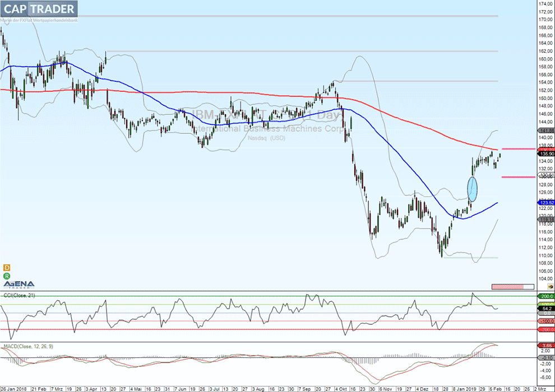Select the red 3,65 MACD value tag
The width and height of the screenshot is (555, 392).
(x=546, y=346)
